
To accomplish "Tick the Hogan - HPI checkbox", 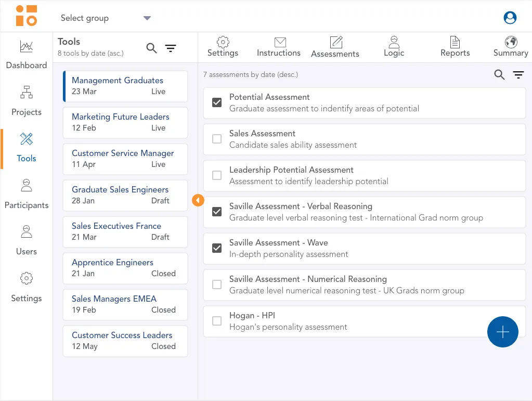I will [x=217, y=321].
